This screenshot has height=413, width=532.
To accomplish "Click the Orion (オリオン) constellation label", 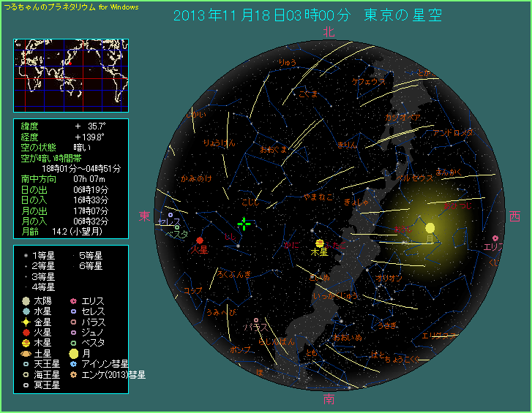I will coord(389,278).
